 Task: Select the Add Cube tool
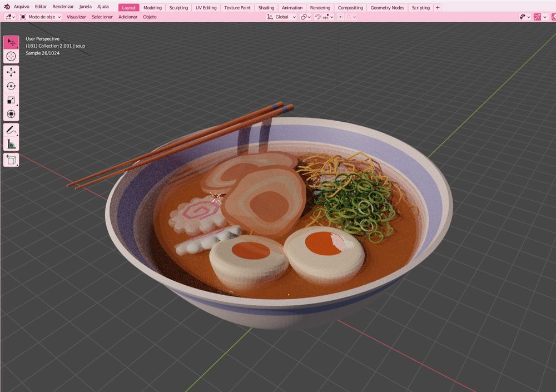[11, 160]
